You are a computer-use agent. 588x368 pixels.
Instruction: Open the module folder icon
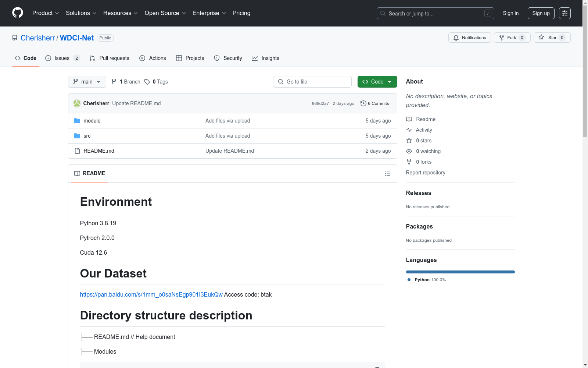point(77,121)
